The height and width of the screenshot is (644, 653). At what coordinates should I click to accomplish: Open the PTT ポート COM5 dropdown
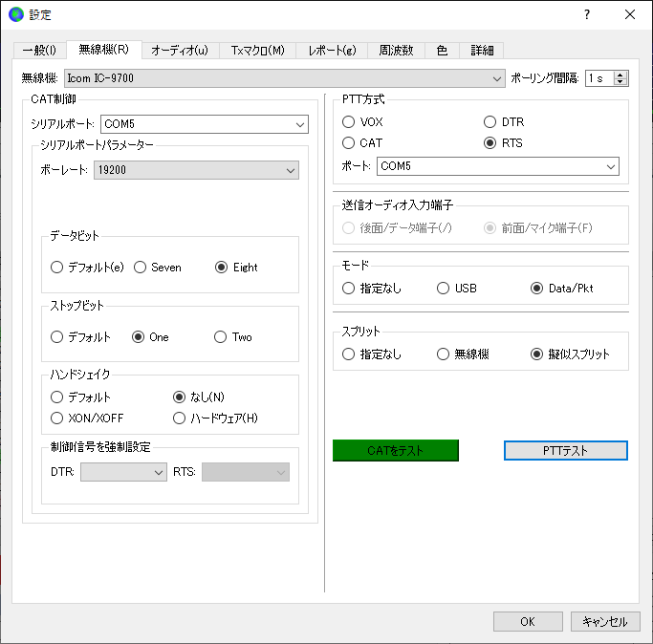point(498,166)
